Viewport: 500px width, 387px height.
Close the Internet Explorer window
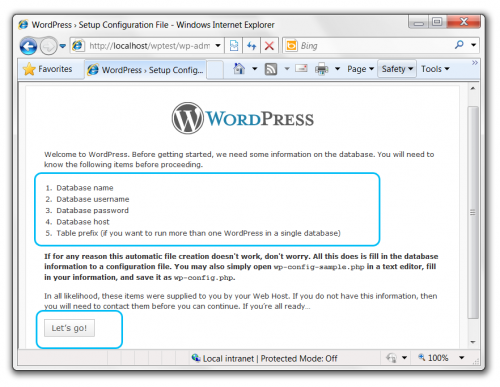point(463,22)
